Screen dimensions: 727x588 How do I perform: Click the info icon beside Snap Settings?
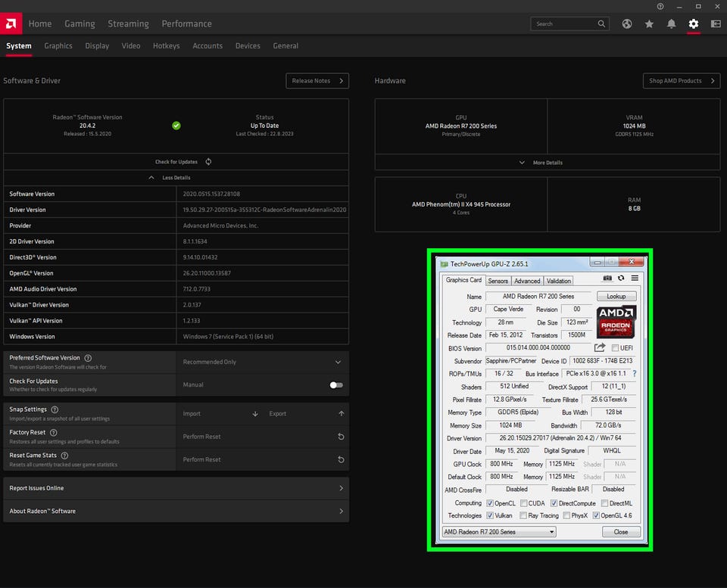[x=55, y=409]
